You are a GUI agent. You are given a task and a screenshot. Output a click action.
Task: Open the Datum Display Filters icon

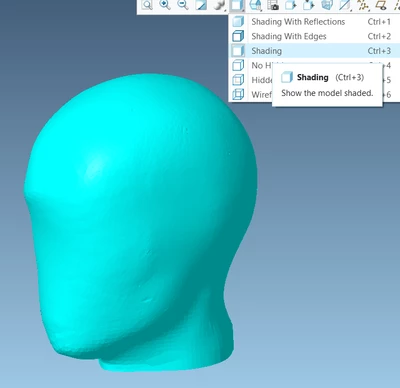tap(363, 5)
